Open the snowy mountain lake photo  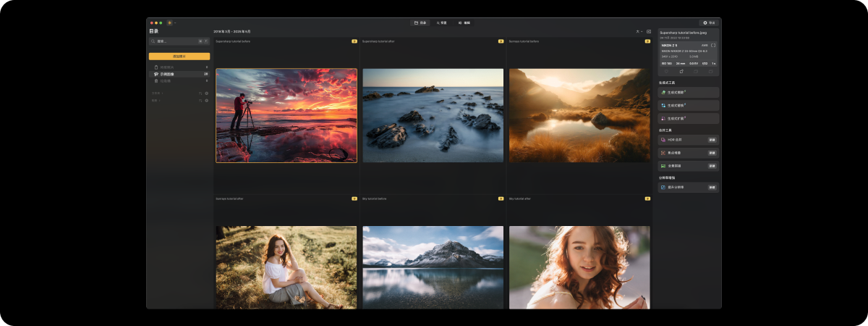coord(433,267)
